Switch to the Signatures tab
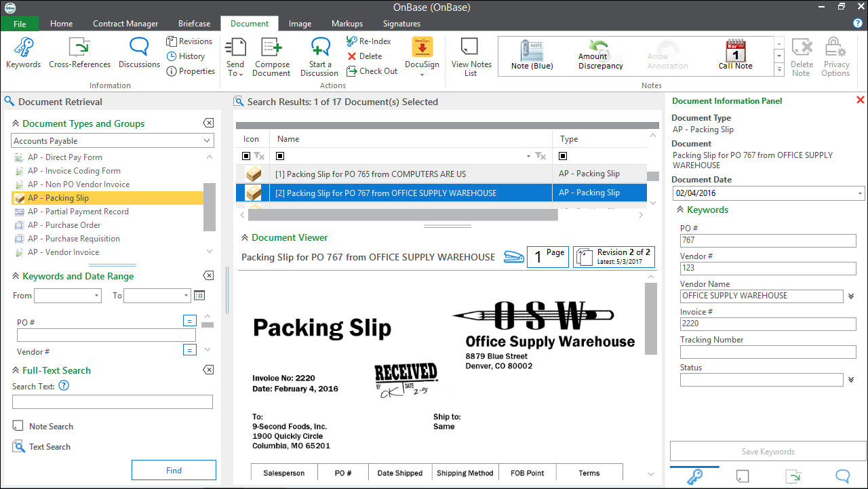The width and height of the screenshot is (868, 489). [401, 24]
